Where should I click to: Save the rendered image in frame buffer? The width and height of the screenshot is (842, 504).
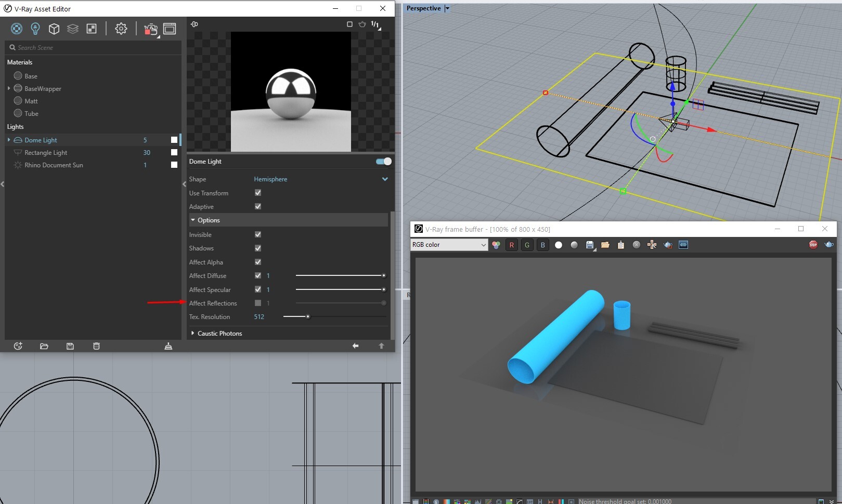(590, 245)
